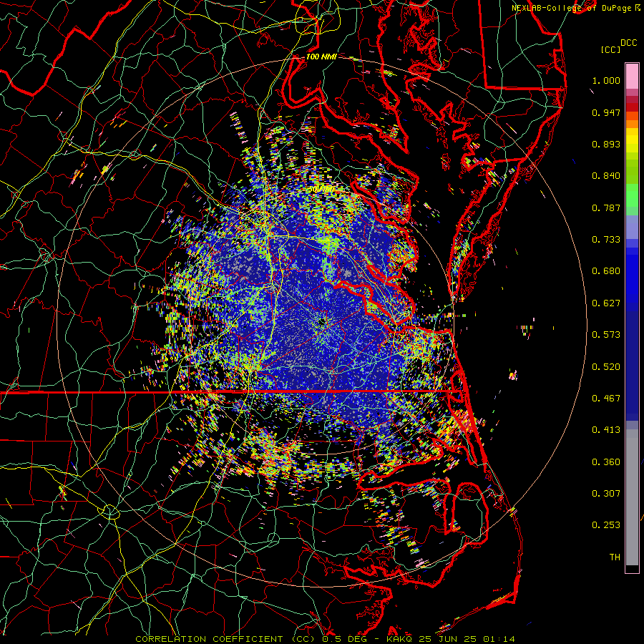
Task: Select the 0.520 legend value
Action: tap(606, 366)
